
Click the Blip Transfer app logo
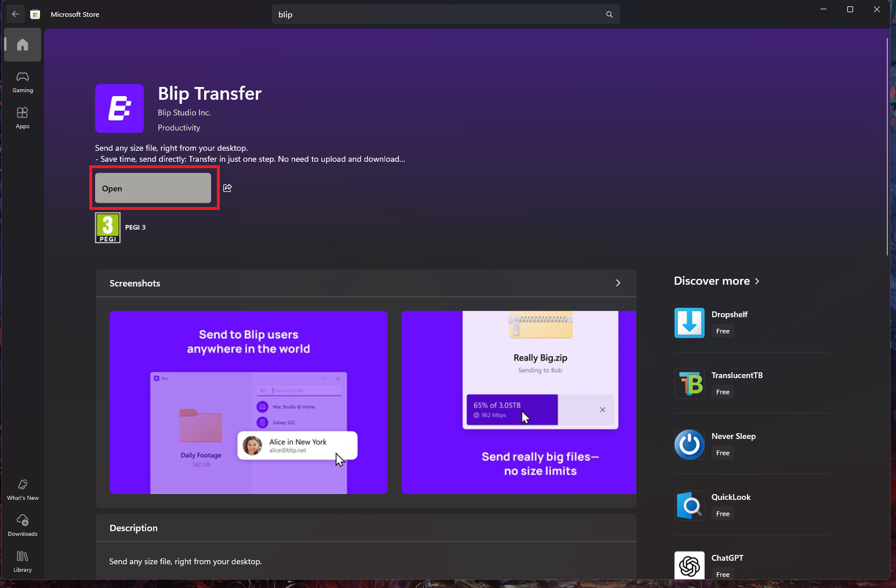pos(119,108)
